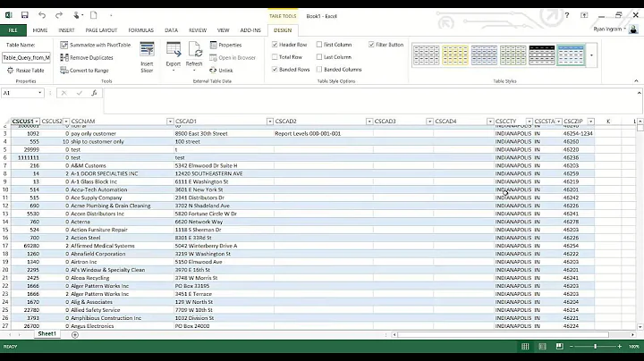Toggle Last Column checkbox
Viewport: 644px width, 361px height.
click(x=319, y=57)
